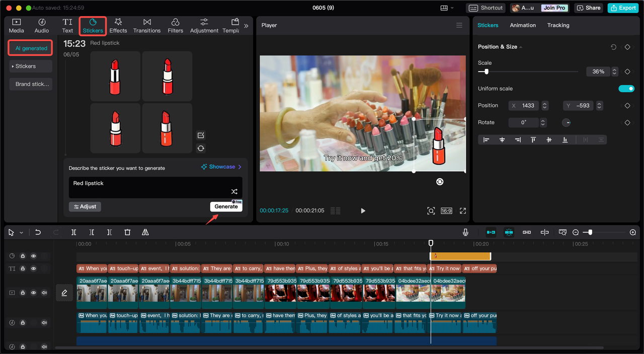Open fullscreen preview in player
The image size is (644, 354).
tap(463, 210)
